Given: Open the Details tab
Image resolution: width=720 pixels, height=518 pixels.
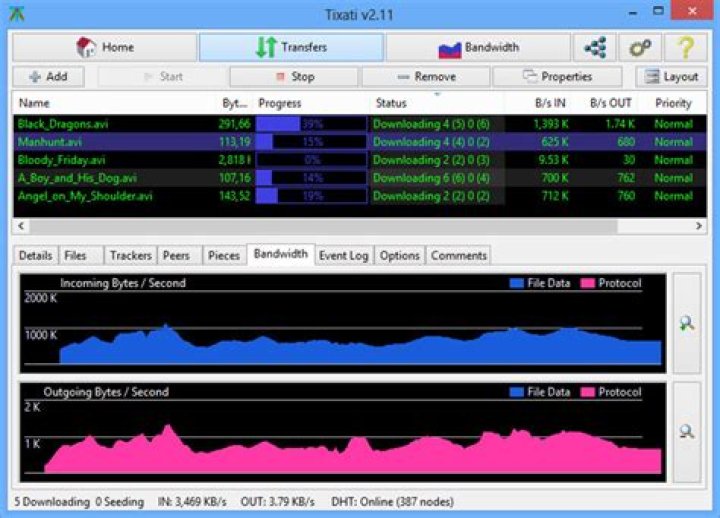Looking at the screenshot, I should coord(35,256).
